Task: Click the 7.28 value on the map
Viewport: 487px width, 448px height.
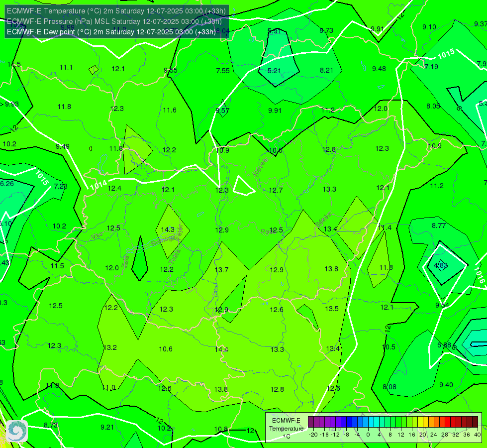Action: coord(61,186)
